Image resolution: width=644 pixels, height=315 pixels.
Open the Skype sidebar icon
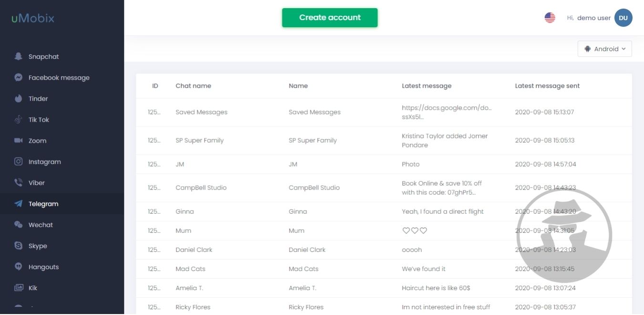(x=19, y=246)
